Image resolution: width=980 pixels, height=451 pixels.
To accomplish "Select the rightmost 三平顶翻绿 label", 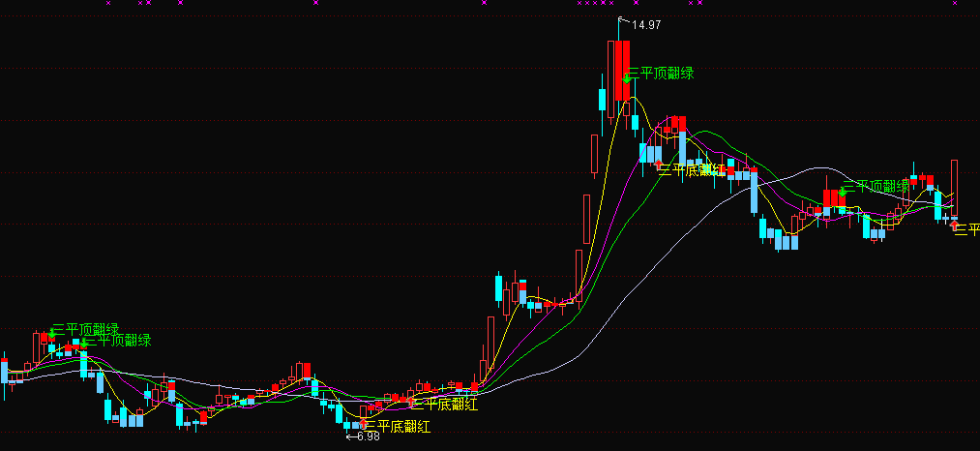I will [x=876, y=186].
